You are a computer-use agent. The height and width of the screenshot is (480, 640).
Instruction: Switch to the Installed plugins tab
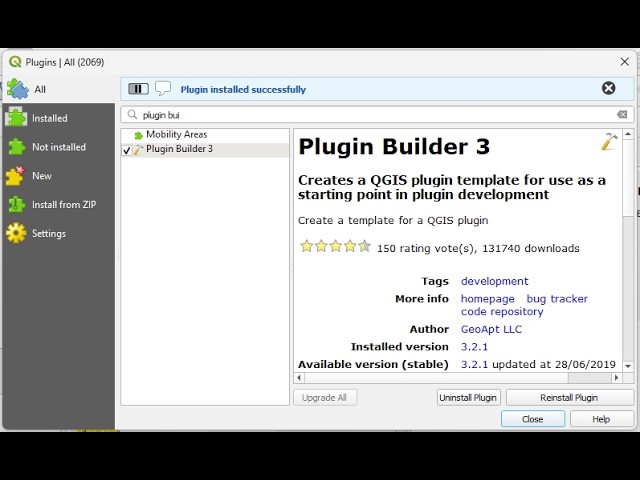[x=59, y=118]
